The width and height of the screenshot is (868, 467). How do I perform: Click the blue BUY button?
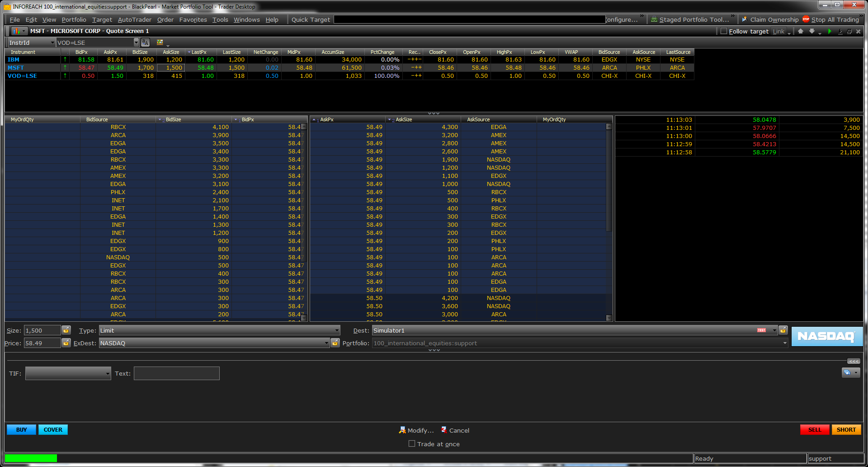(21, 429)
